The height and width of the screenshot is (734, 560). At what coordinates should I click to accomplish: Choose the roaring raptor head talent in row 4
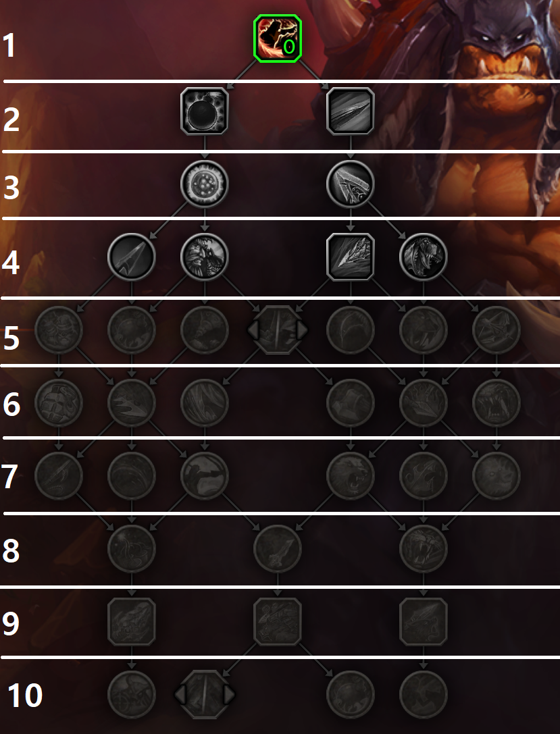[424, 257]
